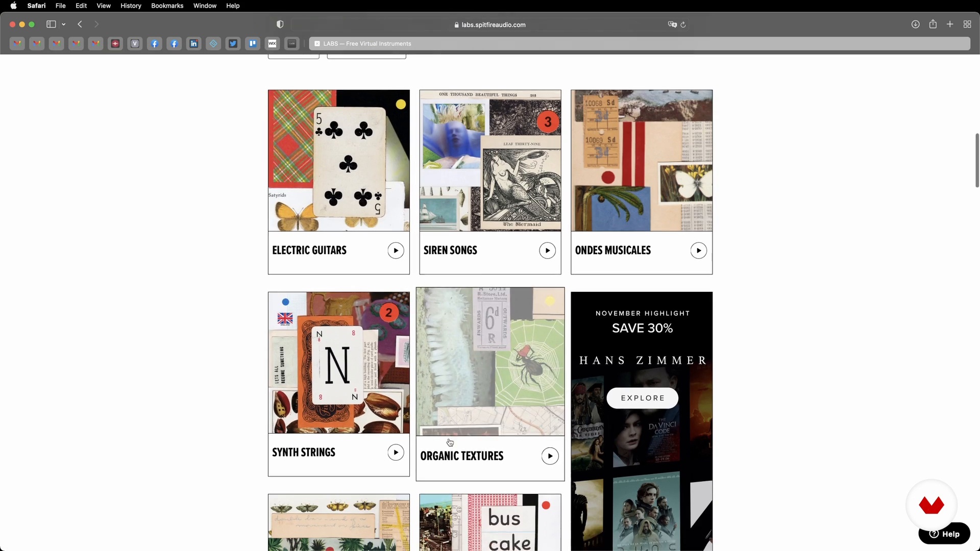
Task: Open the bus cake card artwork
Action: click(x=490, y=522)
